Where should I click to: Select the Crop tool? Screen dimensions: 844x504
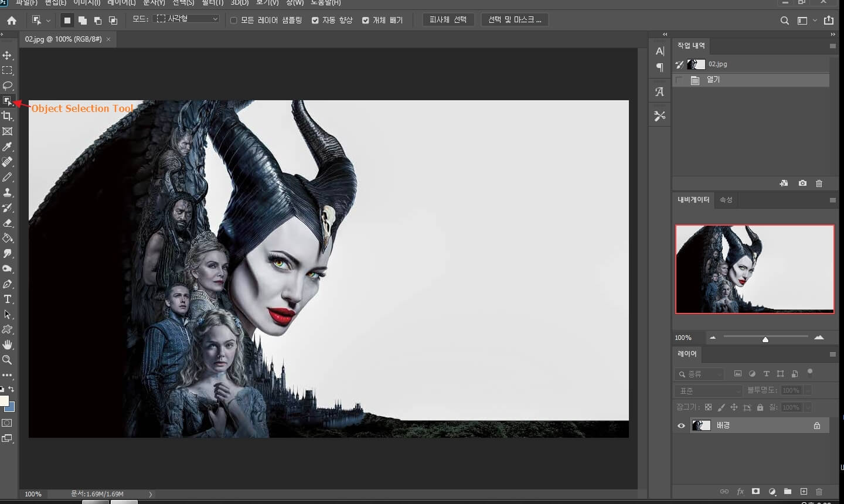point(8,116)
